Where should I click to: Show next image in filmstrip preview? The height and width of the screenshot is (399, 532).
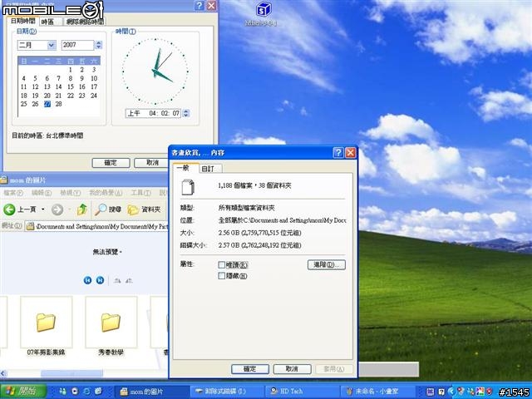[x=100, y=280]
